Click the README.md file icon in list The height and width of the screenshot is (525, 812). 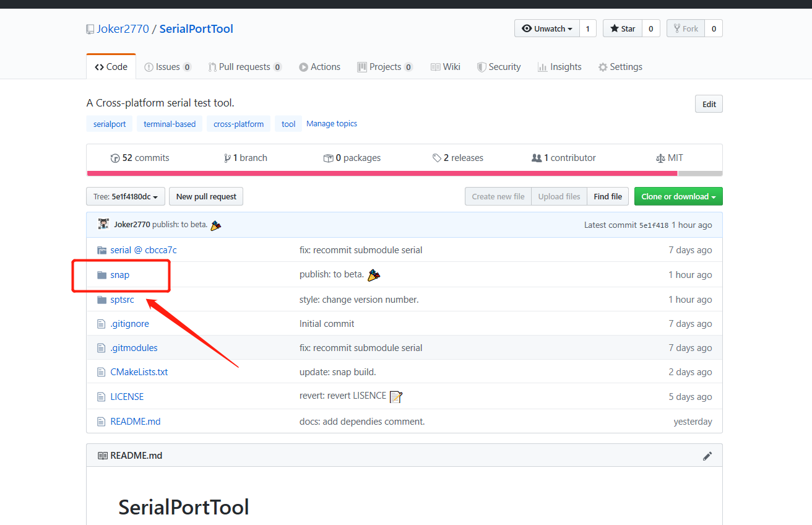101,422
